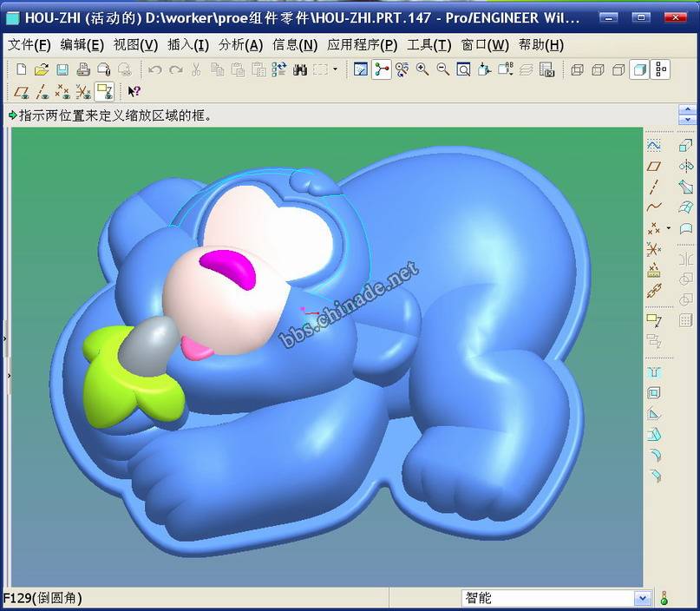
Task: Open the 工具(T) menu
Action: point(429,44)
